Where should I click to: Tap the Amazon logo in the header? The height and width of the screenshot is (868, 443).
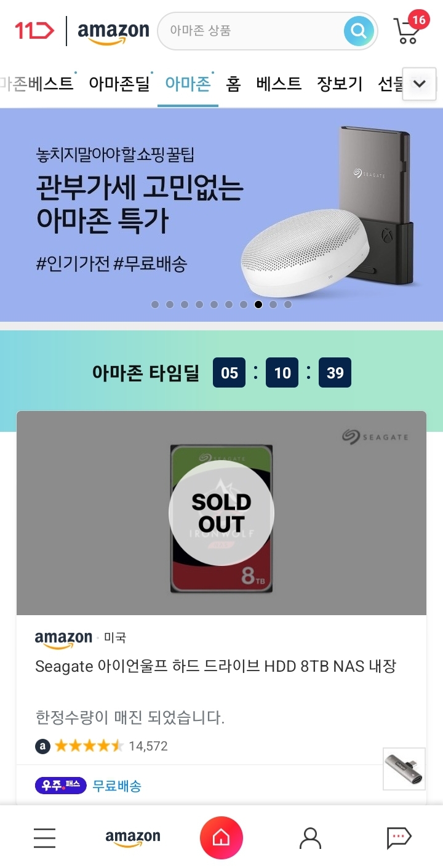(113, 31)
